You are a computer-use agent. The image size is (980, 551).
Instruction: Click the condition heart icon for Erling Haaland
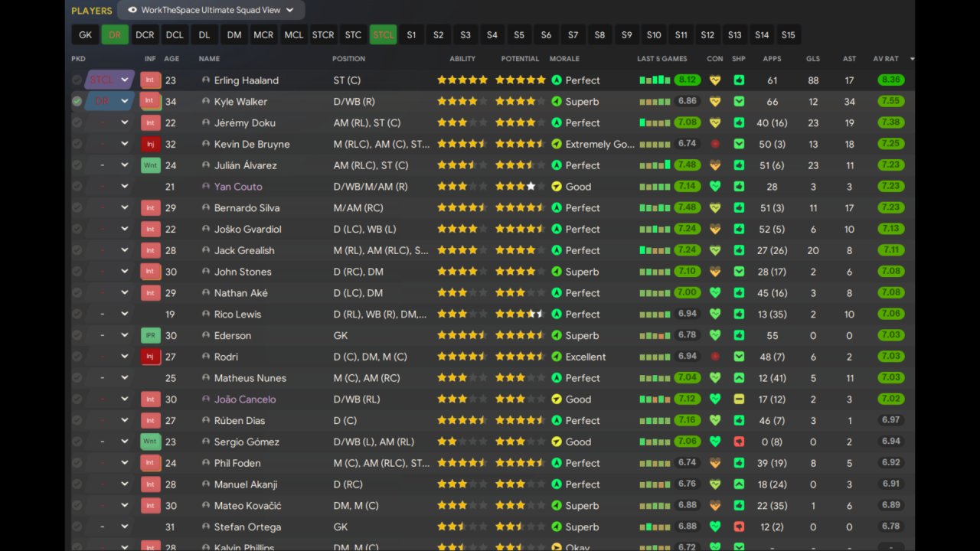[x=715, y=80]
